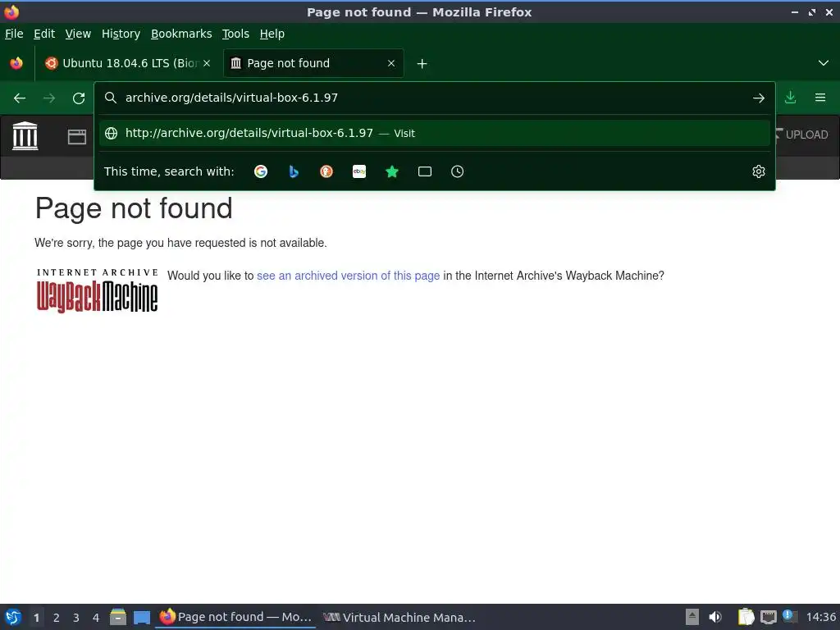Click the address bar text field
This screenshot has height=630, width=840.
tap(434, 98)
